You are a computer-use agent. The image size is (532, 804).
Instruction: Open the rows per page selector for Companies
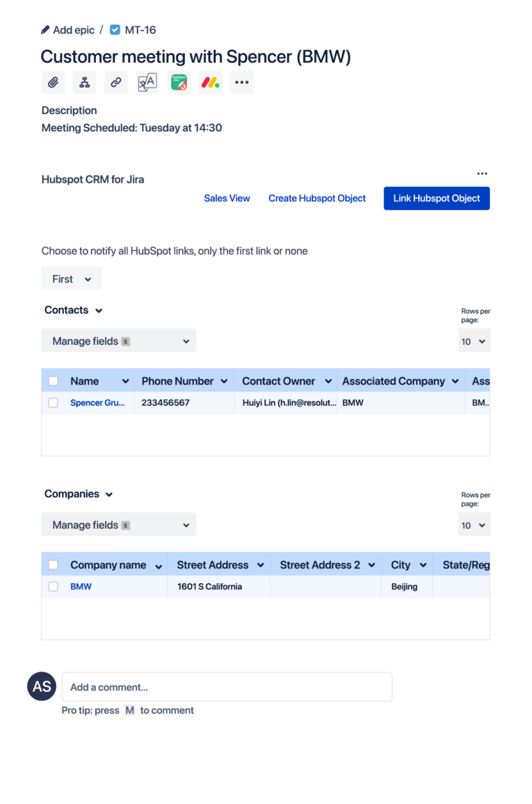tap(474, 524)
